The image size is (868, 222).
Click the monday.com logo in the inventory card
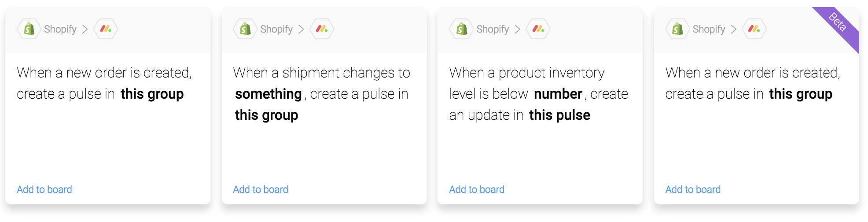coord(538,29)
